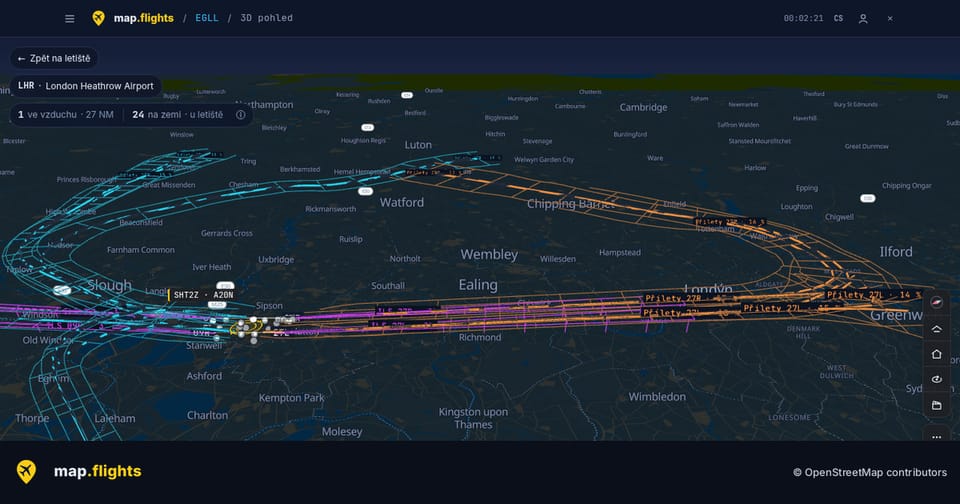The width and height of the screenshot is (960, 504).
Task: Click the LHR London Heathrow Airport label
Action: tap(86, 86)
